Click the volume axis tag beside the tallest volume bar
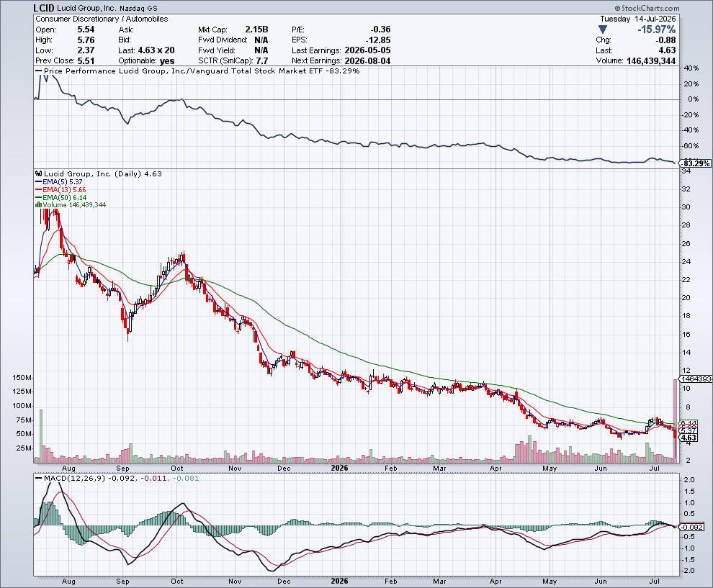The width and height of the screenshot is (713, 588). (x=696, y=379)
